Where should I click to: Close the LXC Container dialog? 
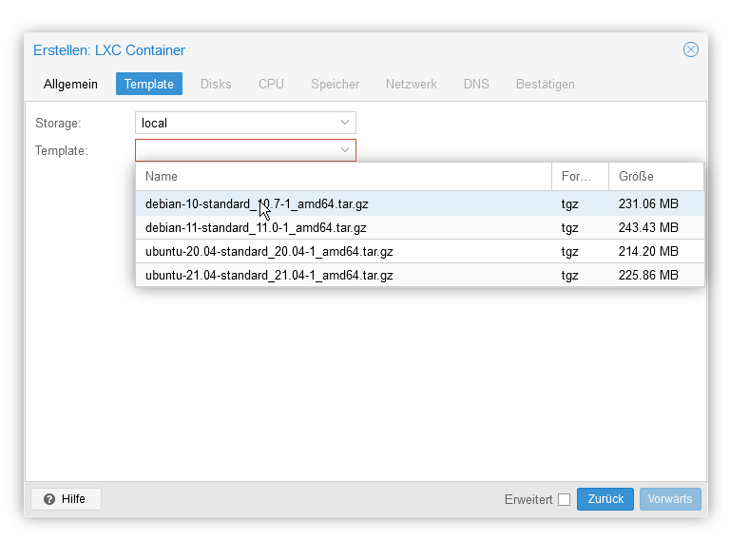pos(690,49)
